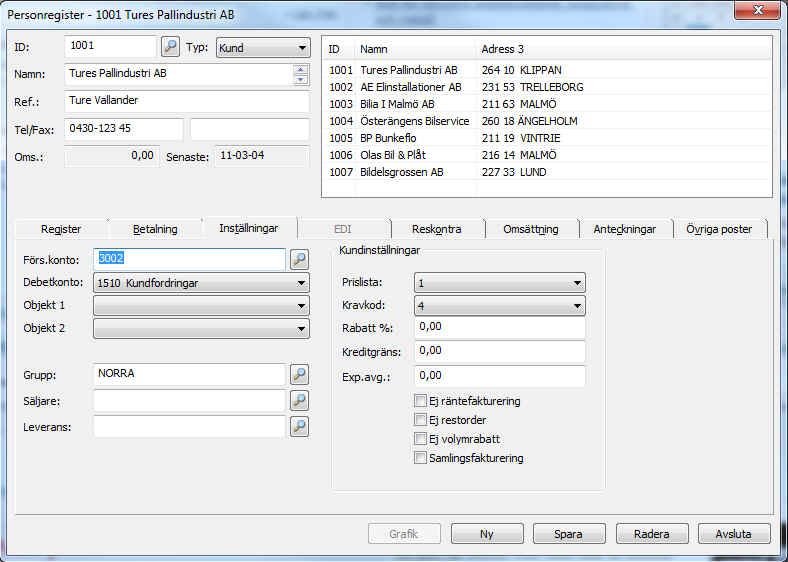Enable Ej räntefakturering checkbox
Image resolution: width=788 pixels, height=562 pixels.
pyautogui.click(x=420, y=401)
